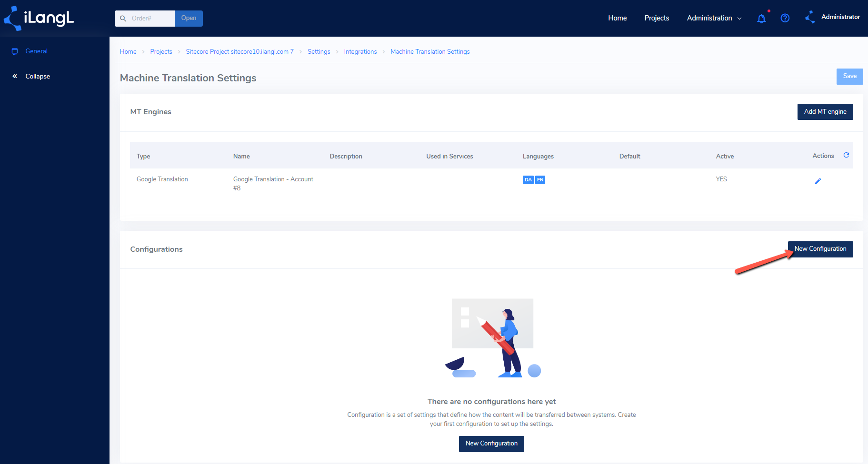This screenshot has width=868, height=464.
Task: Click the search magnifier icon
Action: (123, 19)
